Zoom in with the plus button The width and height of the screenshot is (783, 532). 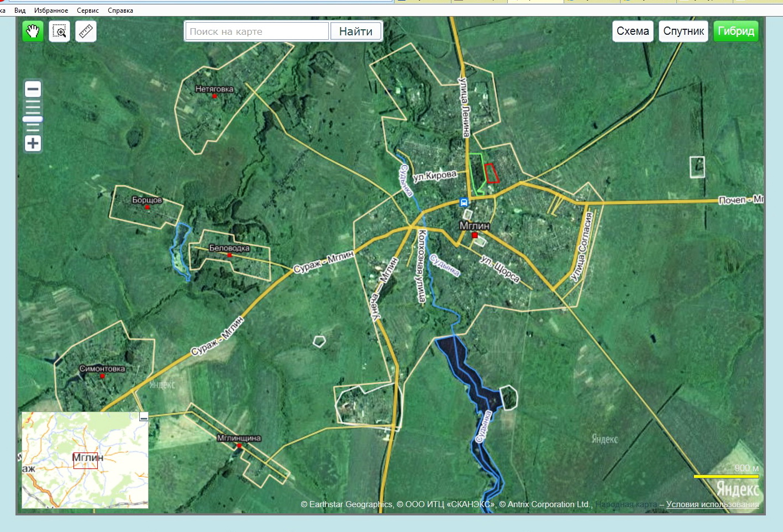pyautogui.click(x=33, y=144)
